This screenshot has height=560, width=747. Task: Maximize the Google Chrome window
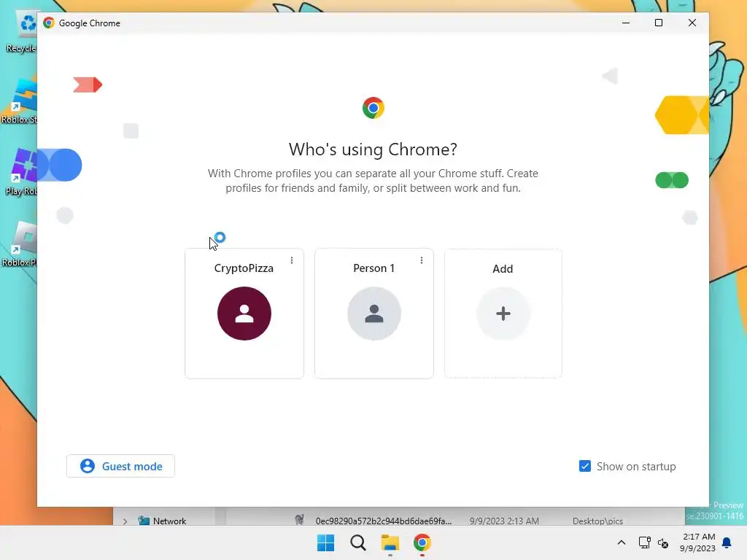tap(659, 23)
